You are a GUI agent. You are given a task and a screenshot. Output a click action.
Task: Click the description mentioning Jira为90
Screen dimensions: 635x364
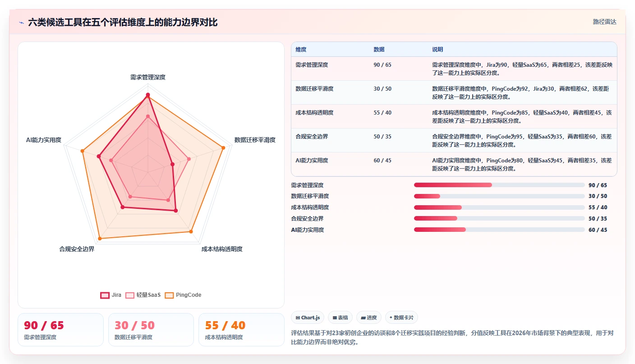522,69
